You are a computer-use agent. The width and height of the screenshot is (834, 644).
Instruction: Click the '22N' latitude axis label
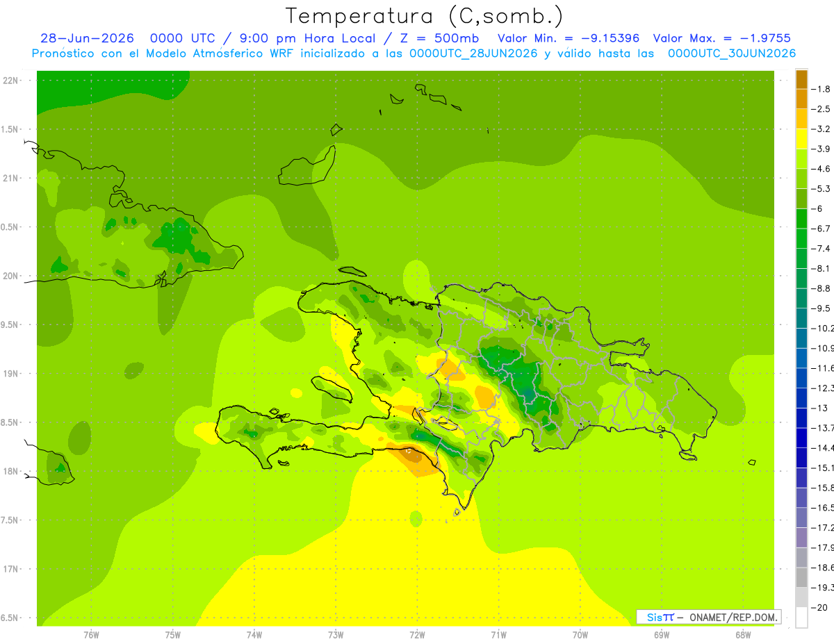tap(10, 81)
